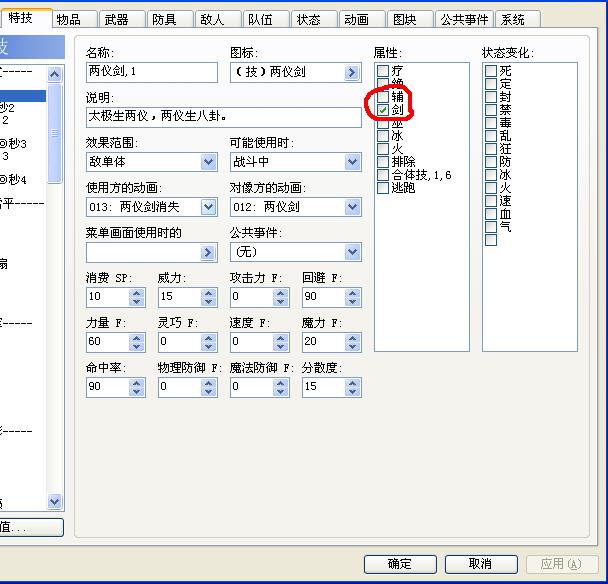Switch to the 公共事件 tab
Image resolution: width=608 pixels, height=584 pixels.
(x=464, y=19)
